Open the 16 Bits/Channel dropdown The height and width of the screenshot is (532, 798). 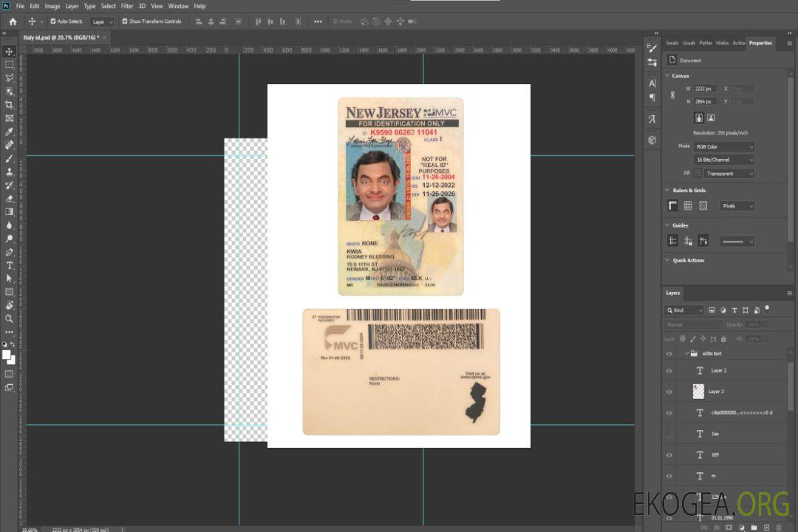point(723,160)
